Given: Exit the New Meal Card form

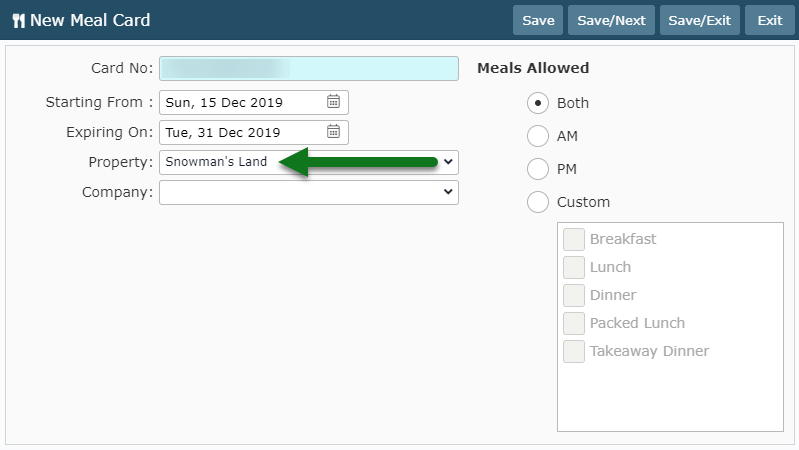Looking at the screenshot, I should click(x=769, y=20).
